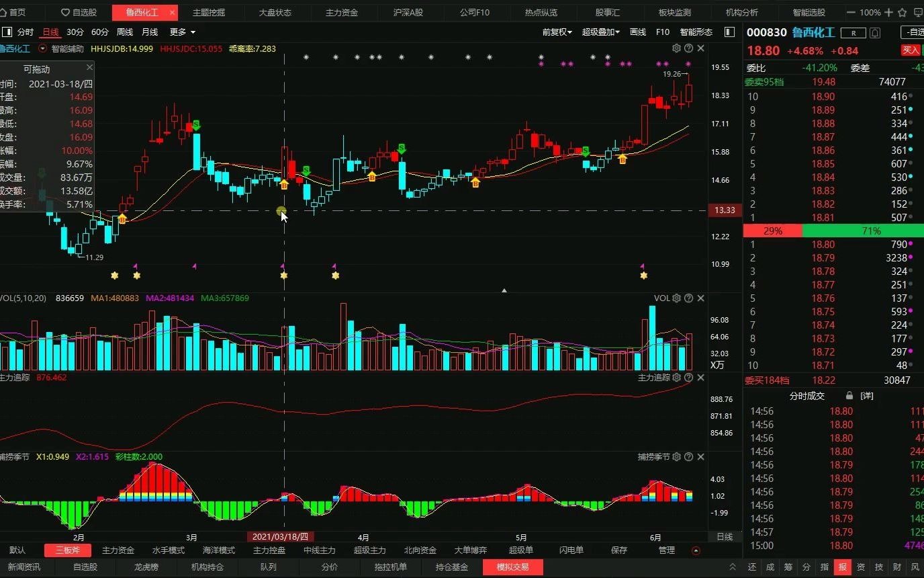Click the 日线 period label beside the date axis

click(x=725, y=537)
